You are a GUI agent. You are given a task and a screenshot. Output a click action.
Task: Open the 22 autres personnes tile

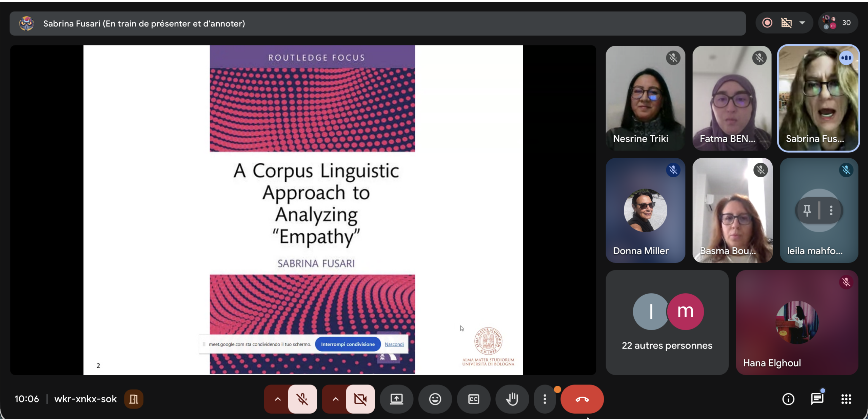pyautogui.click(x=667, y=322)
